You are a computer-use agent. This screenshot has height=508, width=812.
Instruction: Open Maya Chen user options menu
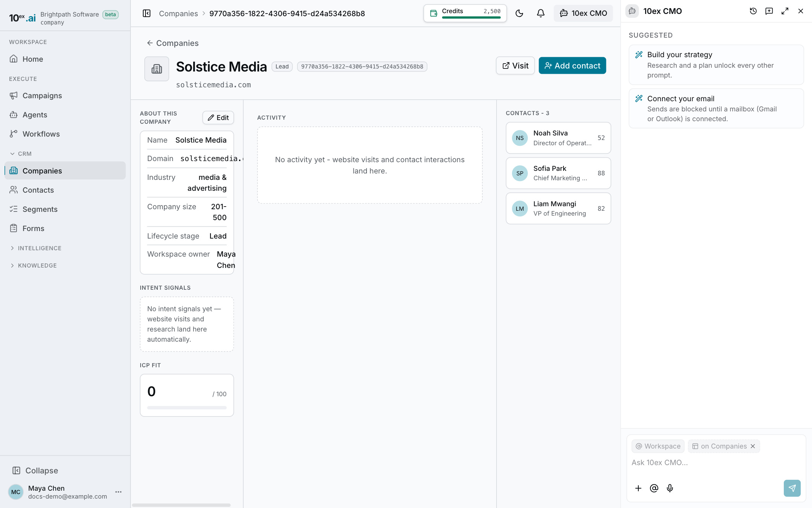118,492
